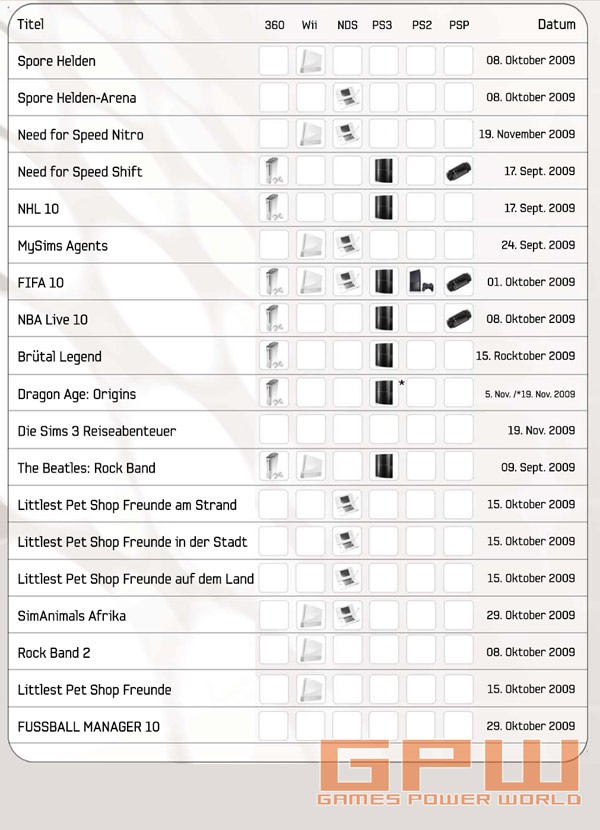Click the Wii icon for Spore Helden
This screenshot has width=600, height=830.
point(311,61)
